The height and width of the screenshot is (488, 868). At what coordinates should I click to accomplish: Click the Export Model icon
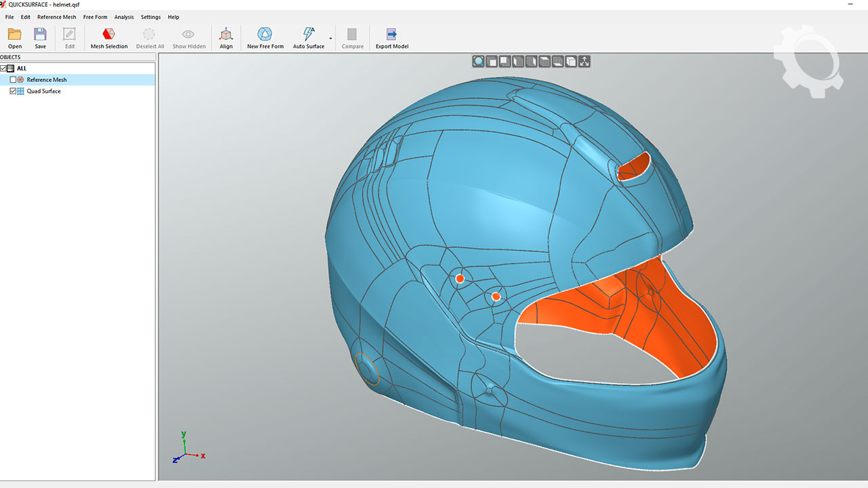(x=391, y=35)
